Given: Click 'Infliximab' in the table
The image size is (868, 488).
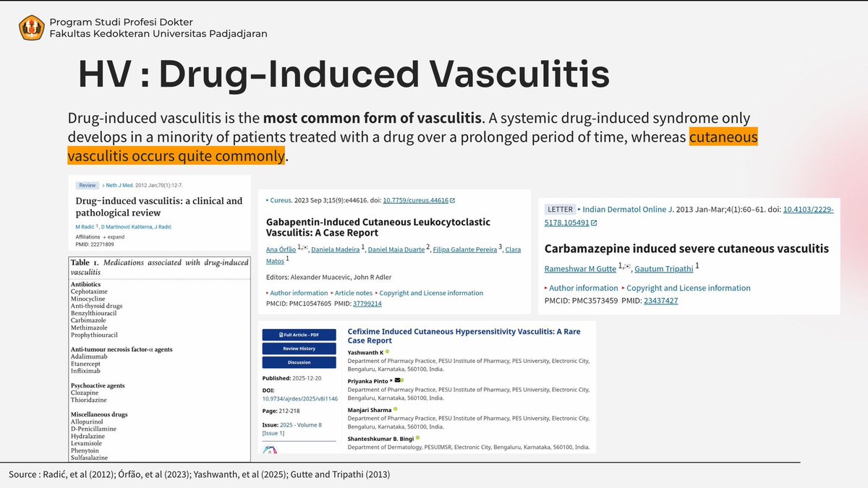Looking at the screenshot, I should tap(86, 371).
